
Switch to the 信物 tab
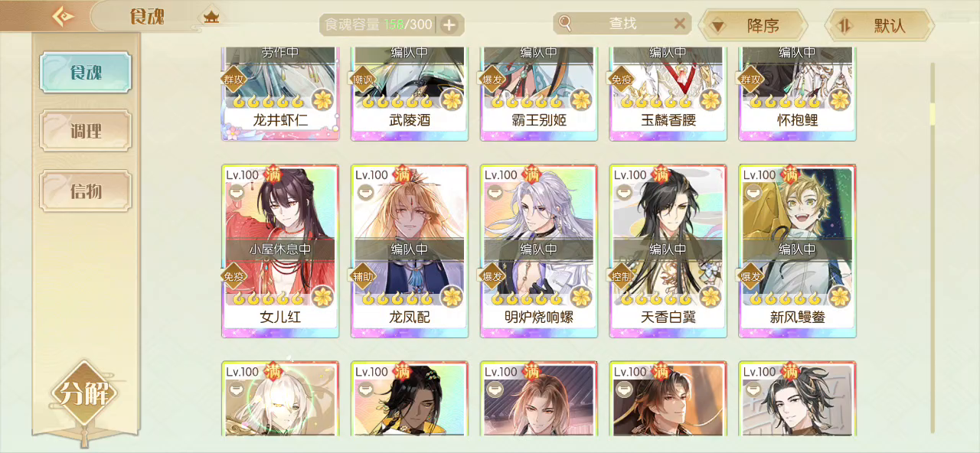pos(86,191)
